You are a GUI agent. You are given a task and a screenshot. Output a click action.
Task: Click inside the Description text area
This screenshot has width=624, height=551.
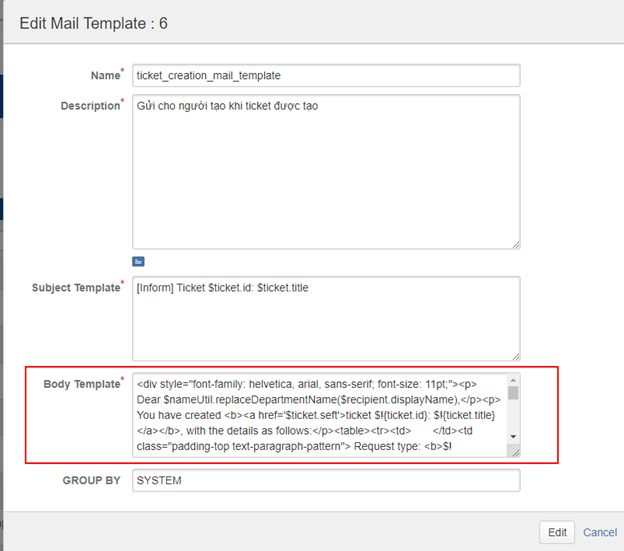pyautogui.click(x=325, y=170)
